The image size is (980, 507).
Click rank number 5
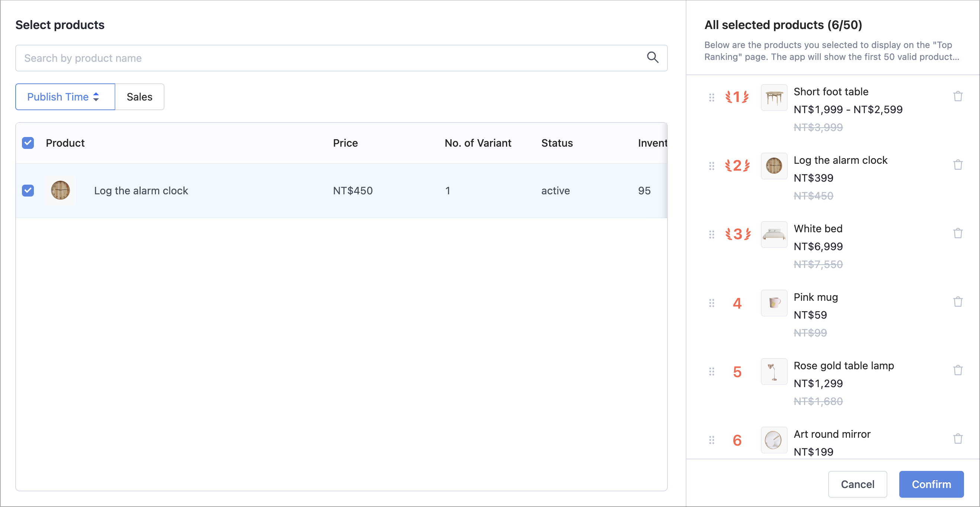click(x=737, y=372)
